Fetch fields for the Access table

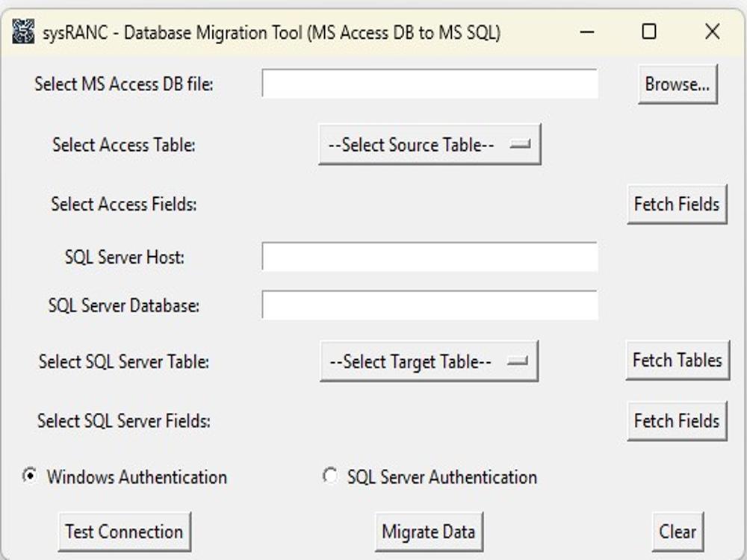677,205
